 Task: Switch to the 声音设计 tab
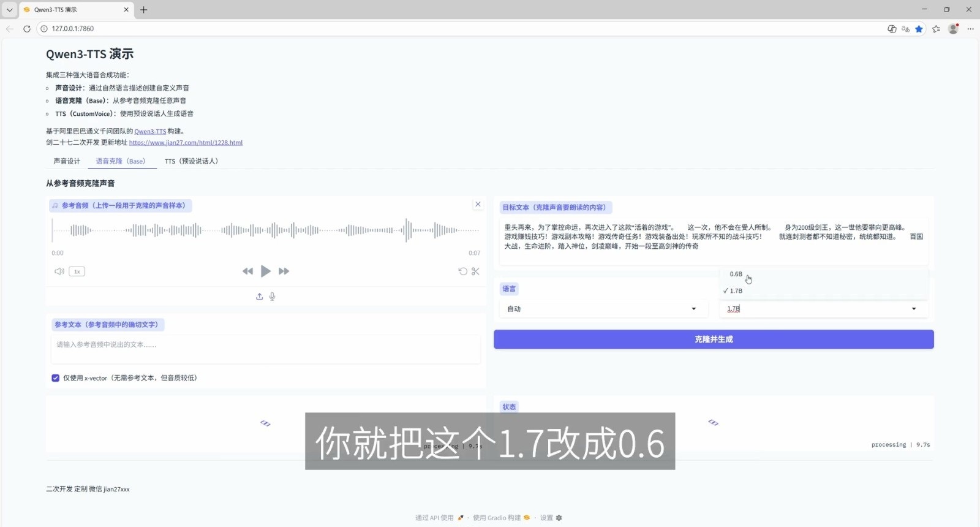[x=67, y=161]
